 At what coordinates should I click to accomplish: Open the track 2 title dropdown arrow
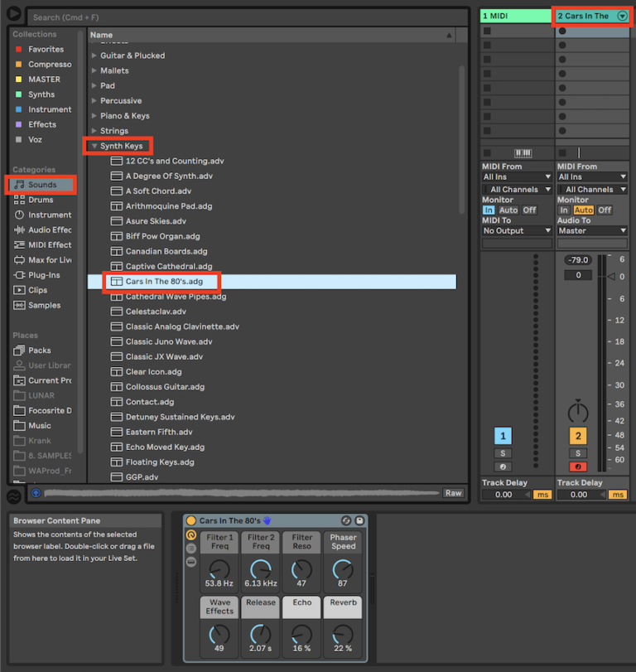623,16
